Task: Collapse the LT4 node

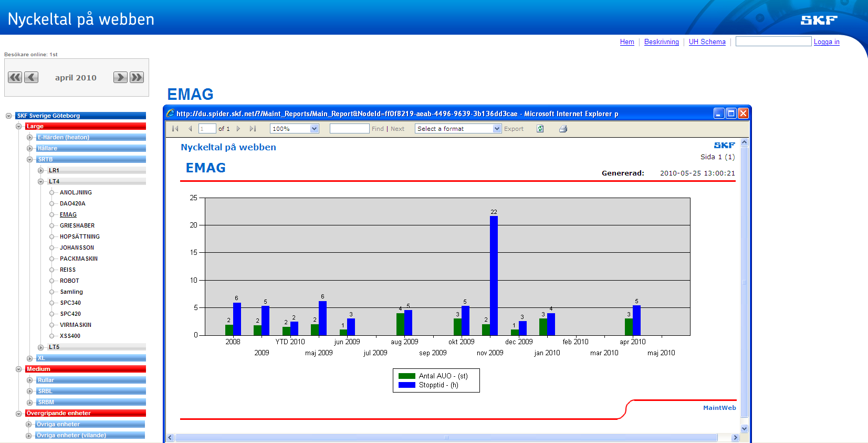Action: click(x=40, y=182)
